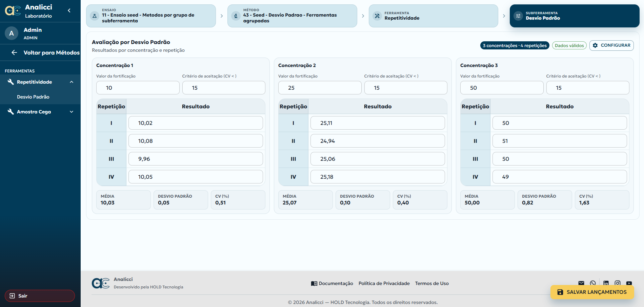This screenshot has height=307, width=644.
Task: Open the Ferramenta Repetitividade breadcrumb step
Action: pyautogui.click(x=434, y=16)
